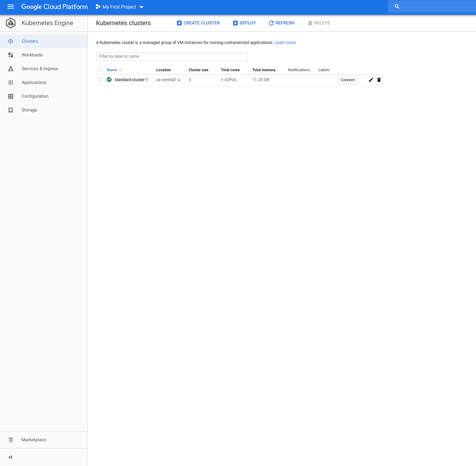
Task: Click REFRESH
Action: (x=282, y=23)
